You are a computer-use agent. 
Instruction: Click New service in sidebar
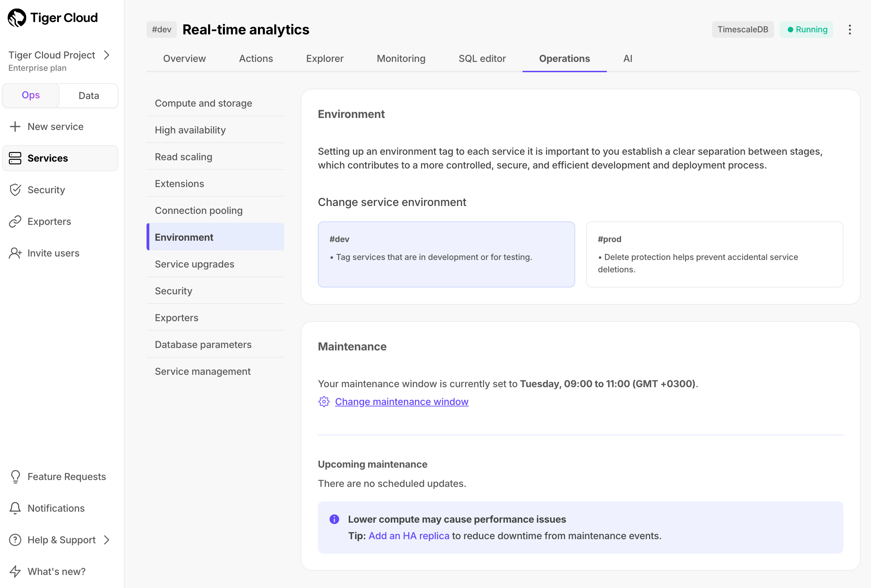(55, 127)
